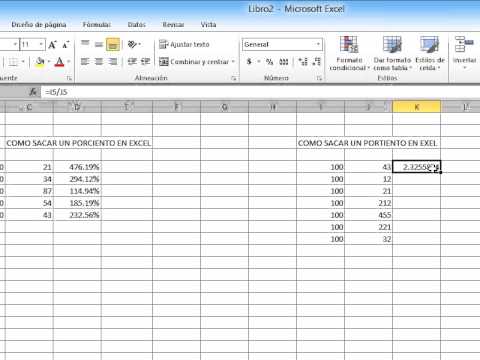The height and width of the screenshot is (360, 480).
Task: Open the Formato condicional menu
Action: coord(349,53)
